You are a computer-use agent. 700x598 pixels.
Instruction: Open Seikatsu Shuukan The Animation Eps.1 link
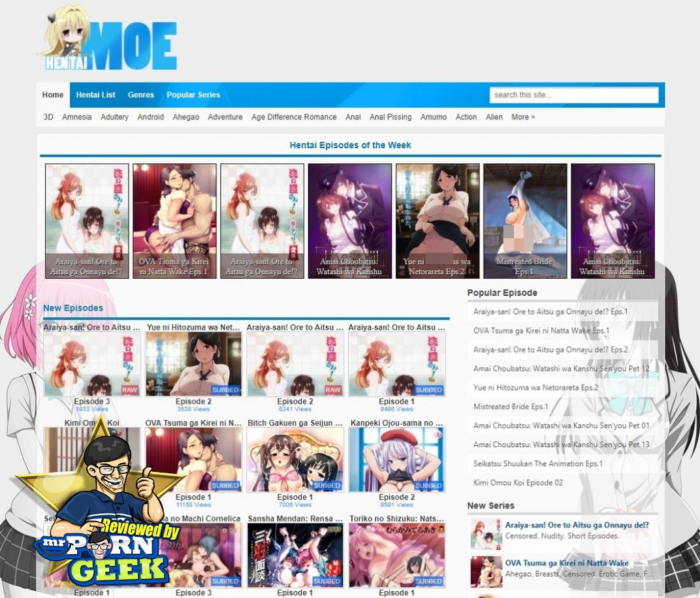538,464
